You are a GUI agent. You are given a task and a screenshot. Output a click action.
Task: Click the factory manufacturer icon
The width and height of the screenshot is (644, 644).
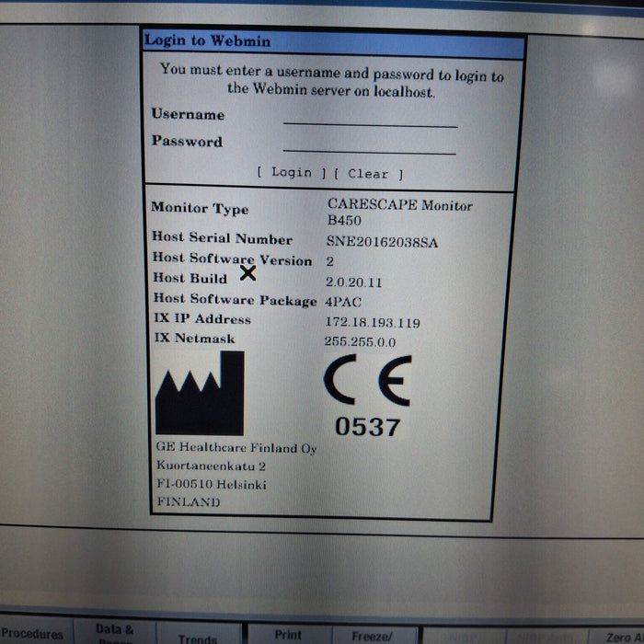point(200,394)
